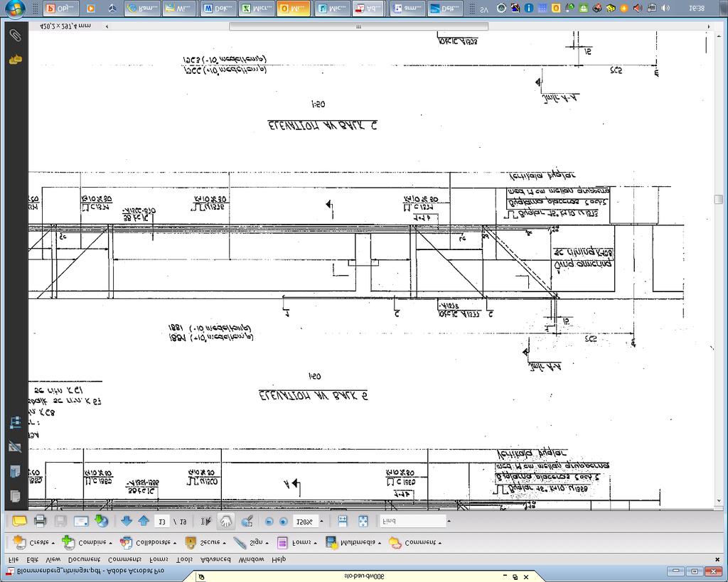Open the Tools menu

click(184, 559)
